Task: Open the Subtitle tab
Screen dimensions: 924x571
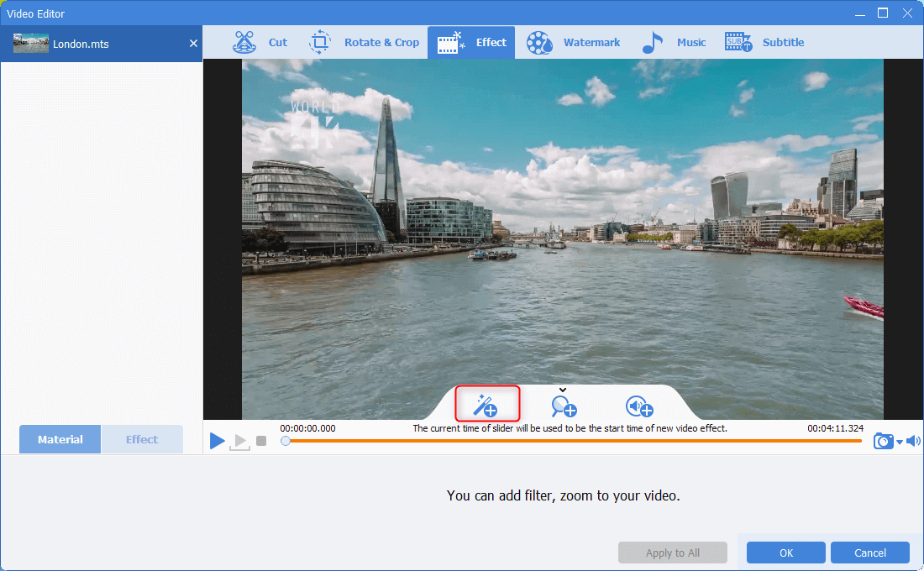Action: point(764,43)
